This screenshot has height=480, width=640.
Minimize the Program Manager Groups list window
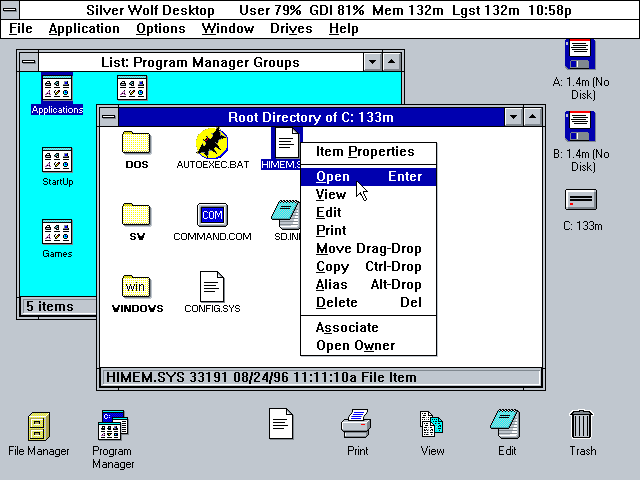(x=372, y=62)
